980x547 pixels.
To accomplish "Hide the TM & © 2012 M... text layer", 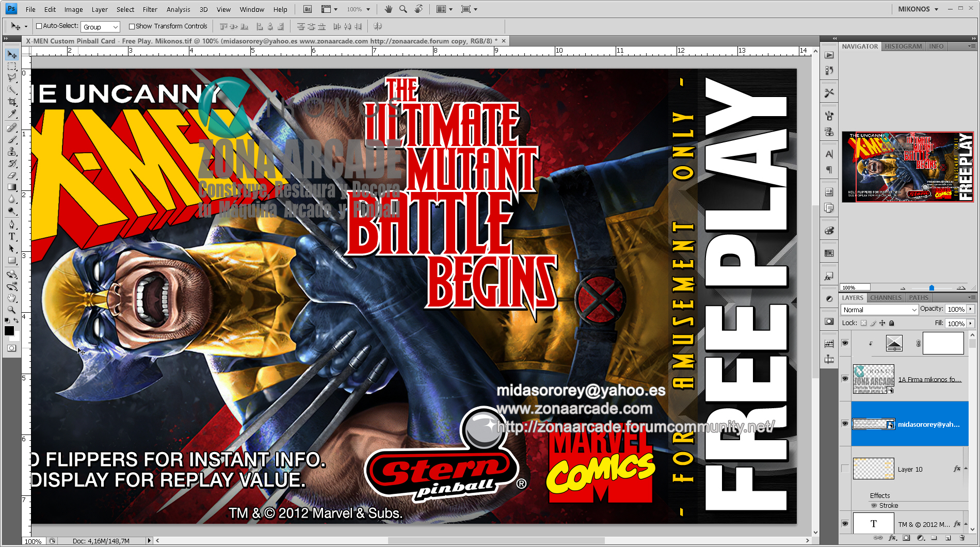I will click(x=845, y=523).
